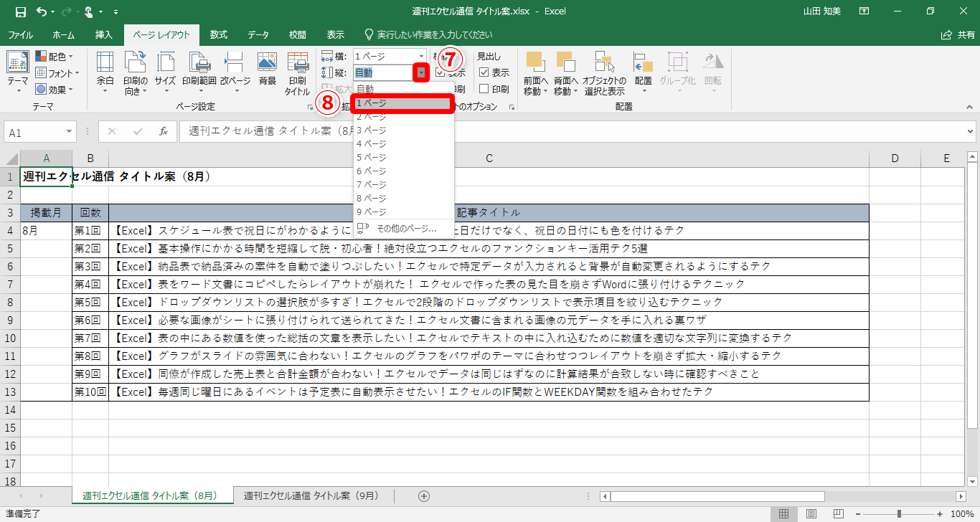Move the zoom slider handle
Screen dimensions: 980x522
pyautogui.click(x=899, y=513)
